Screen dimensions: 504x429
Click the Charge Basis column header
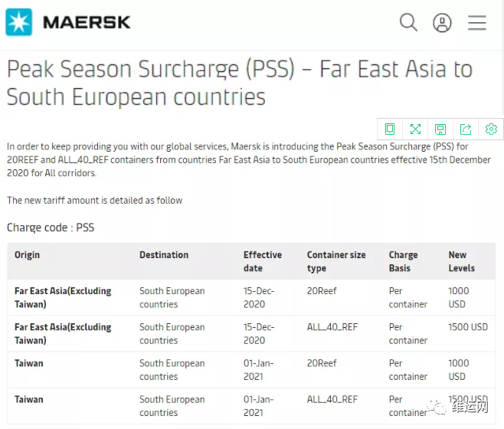tap(403, 261)
